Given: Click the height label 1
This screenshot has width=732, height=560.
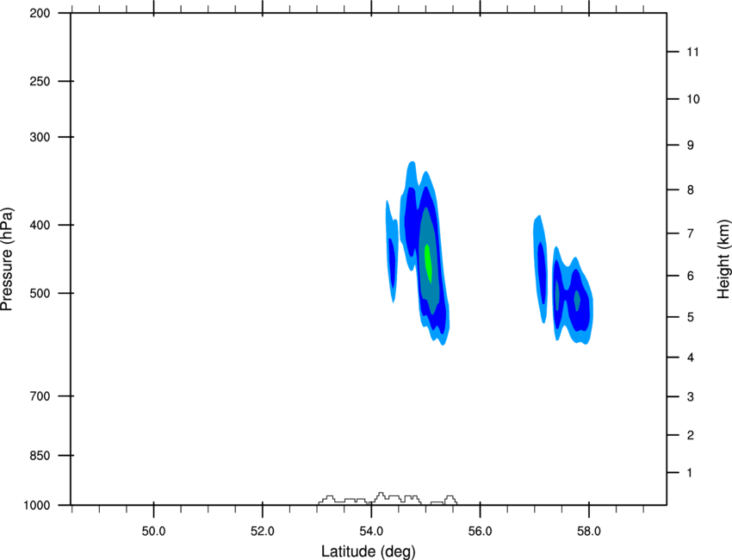Looking at the screenshot, I should coord(690,473).
